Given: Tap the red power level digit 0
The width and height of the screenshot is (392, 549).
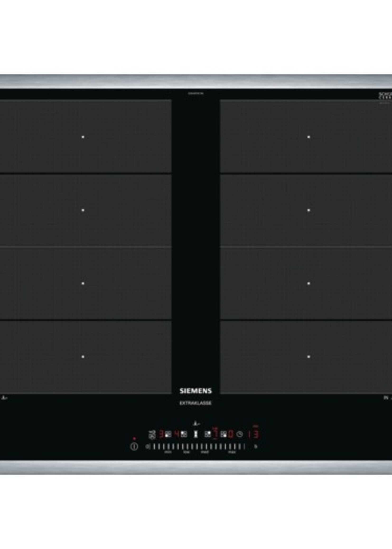Looking at the screenshot, I should coord(231,434).
